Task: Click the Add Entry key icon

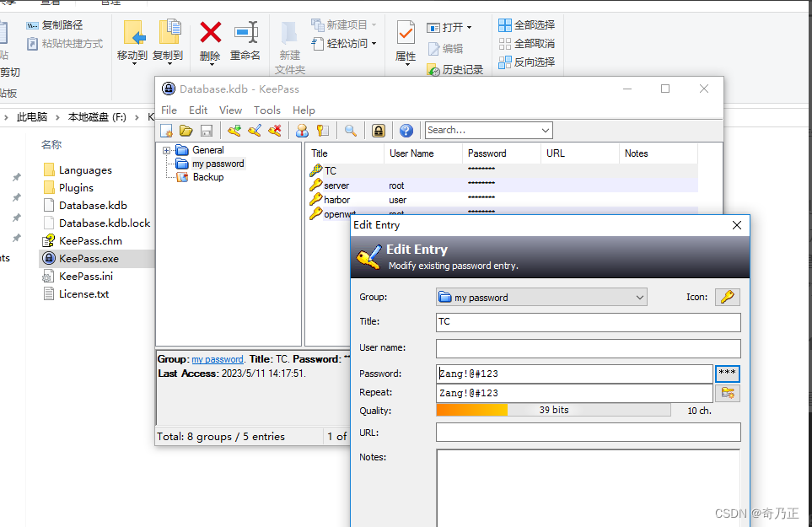Action: [x=234, y=131]
